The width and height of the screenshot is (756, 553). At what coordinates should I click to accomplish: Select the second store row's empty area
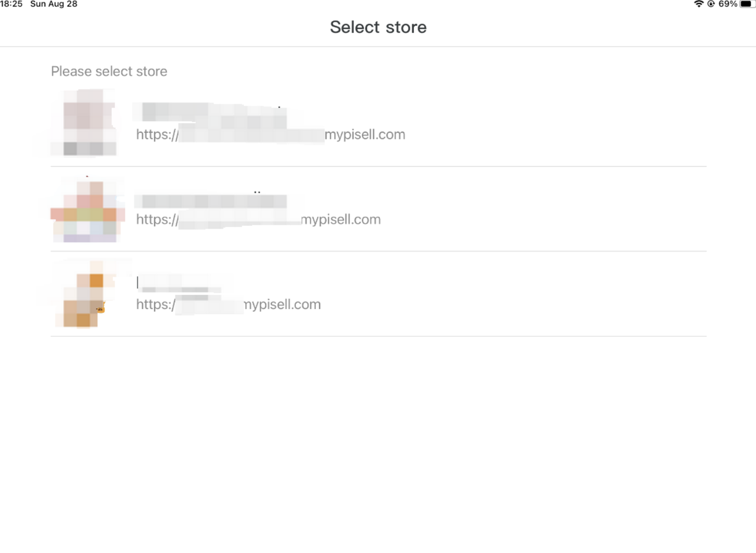pos(543,209)
